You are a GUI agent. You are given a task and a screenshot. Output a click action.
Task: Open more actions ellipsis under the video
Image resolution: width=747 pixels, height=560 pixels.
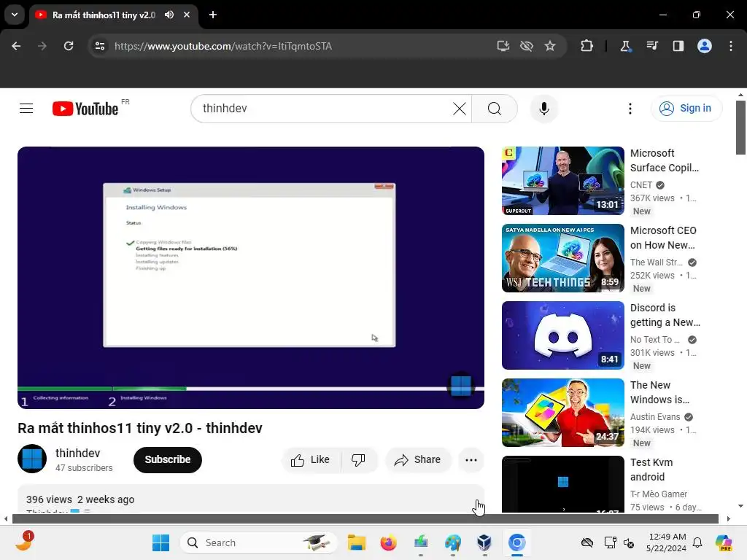pyautogui.click(x=471, y=460)
